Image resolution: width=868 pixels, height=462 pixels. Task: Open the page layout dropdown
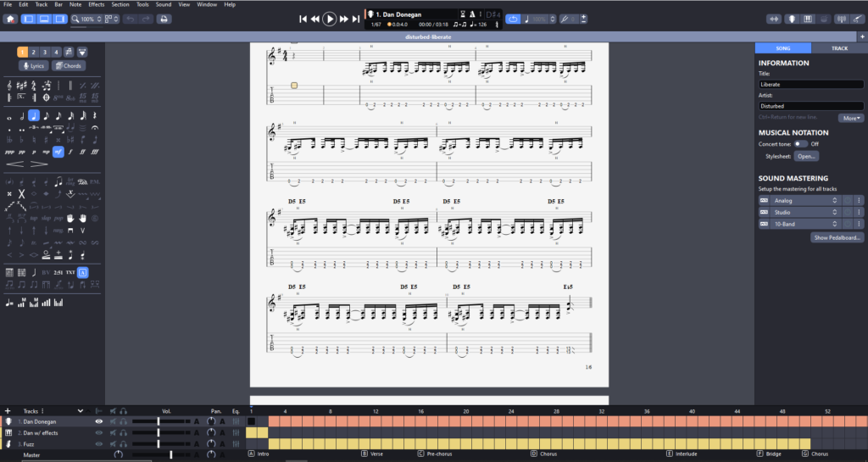(x=111, y=19)
